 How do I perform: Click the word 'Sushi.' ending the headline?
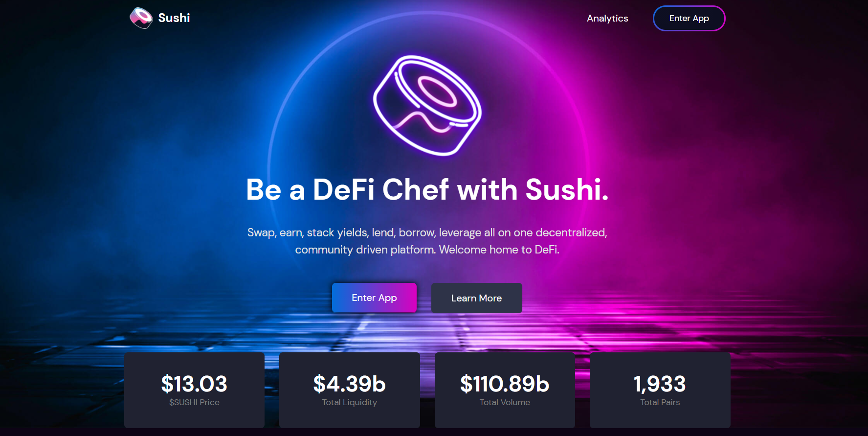point(567,189)
